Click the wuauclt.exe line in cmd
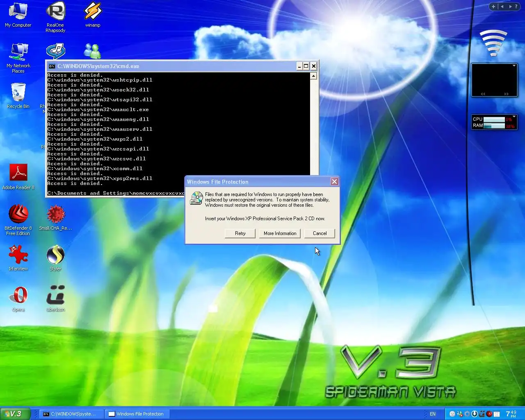 tap(98, 110)
